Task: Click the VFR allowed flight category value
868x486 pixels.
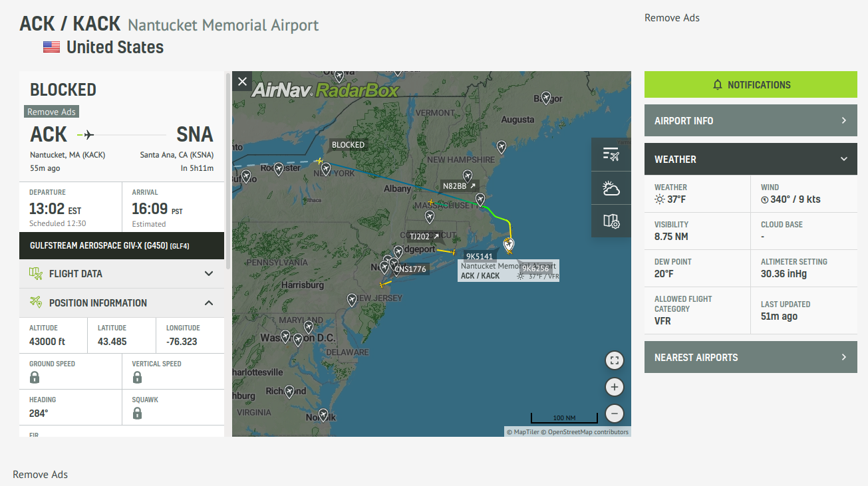Action: (x=662, y=321)
